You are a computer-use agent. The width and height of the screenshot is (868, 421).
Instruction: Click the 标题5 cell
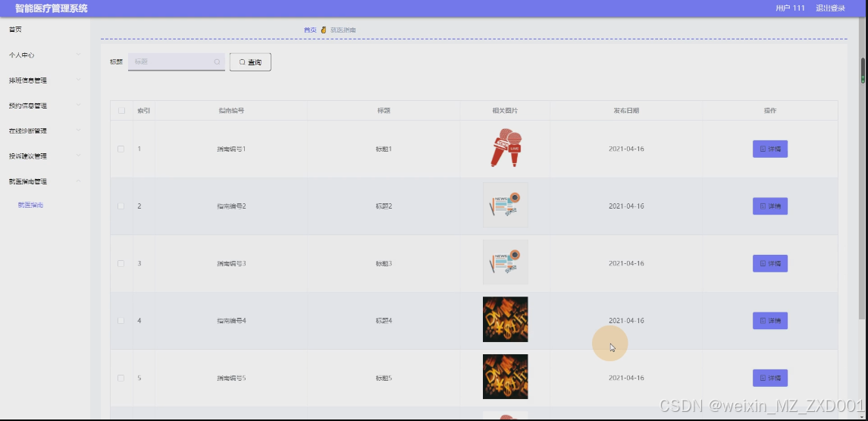pyautogui.click(x=384, y=379)
